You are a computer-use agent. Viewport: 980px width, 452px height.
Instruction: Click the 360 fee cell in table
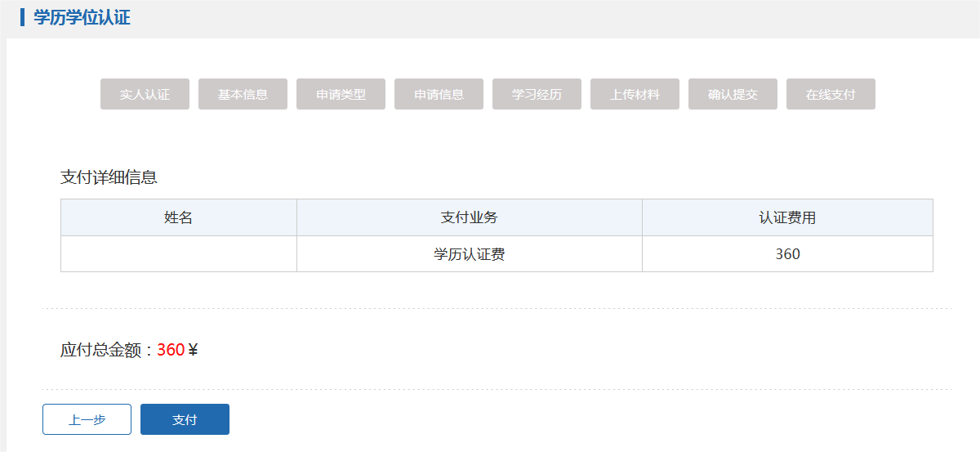click(787, 254)
